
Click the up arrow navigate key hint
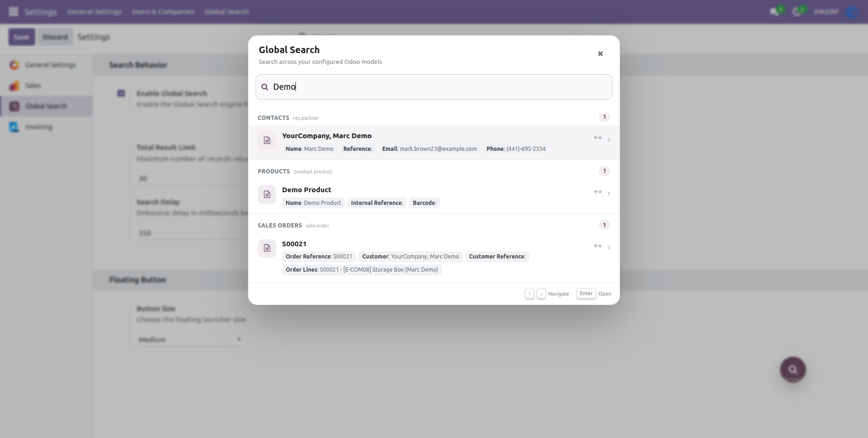(x=529, y=294)
